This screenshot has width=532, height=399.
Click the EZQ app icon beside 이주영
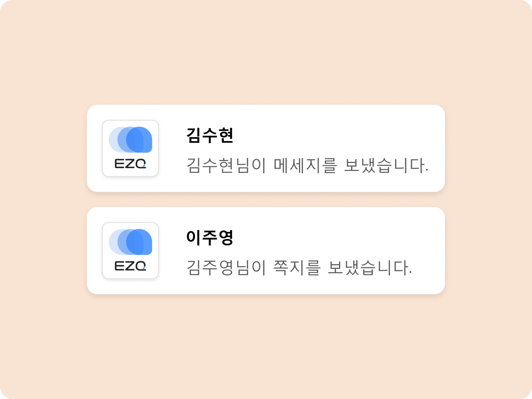tap(130, 250)
